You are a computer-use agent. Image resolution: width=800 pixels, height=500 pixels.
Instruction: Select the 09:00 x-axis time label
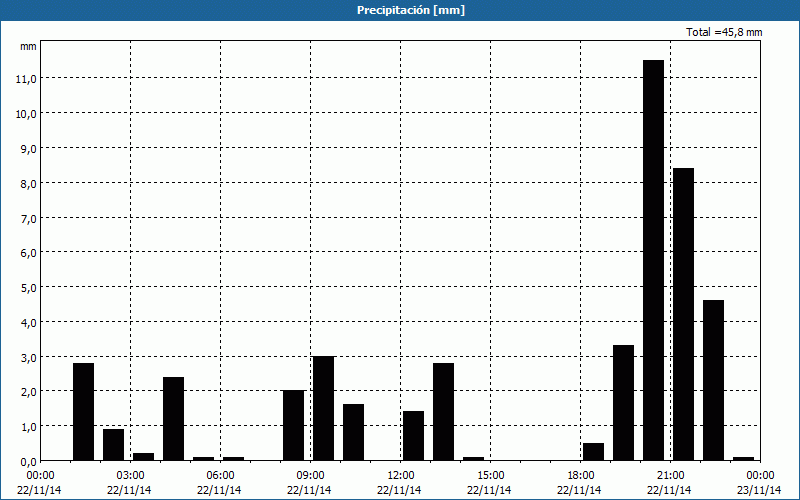pyautogui.click(x=310, y=476)
